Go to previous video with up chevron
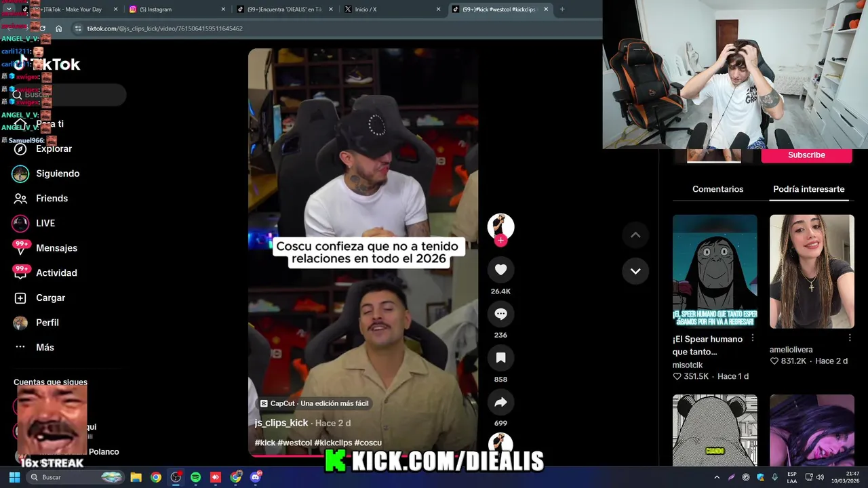The height and width of the screenshot is (488, 868). point(635,235)
